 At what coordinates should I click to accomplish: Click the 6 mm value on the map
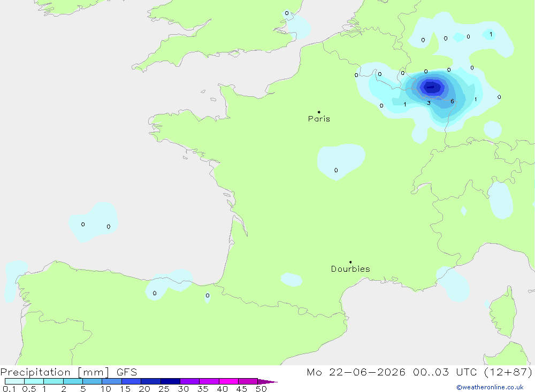[452, 101]
